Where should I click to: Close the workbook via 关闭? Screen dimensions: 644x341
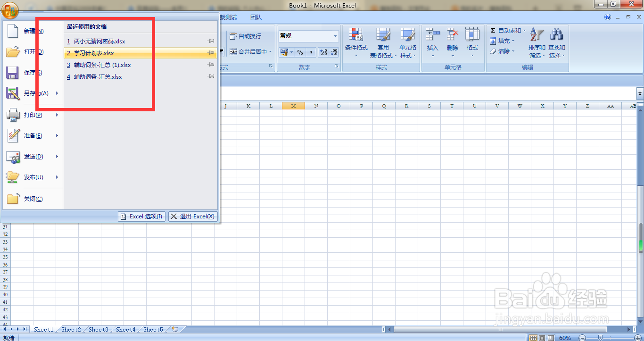(x=32, y=199)
